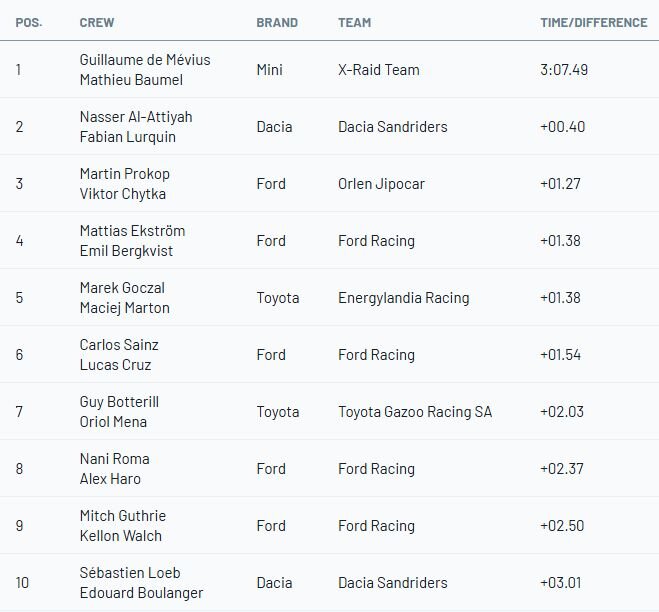
Task: Open Sébastien Loeb crew entry
Action: coord(128,573)
